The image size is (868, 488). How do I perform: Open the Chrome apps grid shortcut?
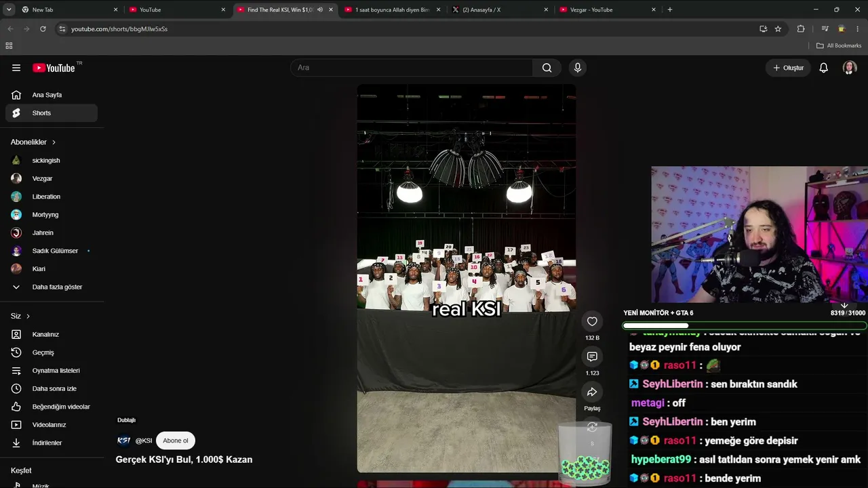click(9, 45)
